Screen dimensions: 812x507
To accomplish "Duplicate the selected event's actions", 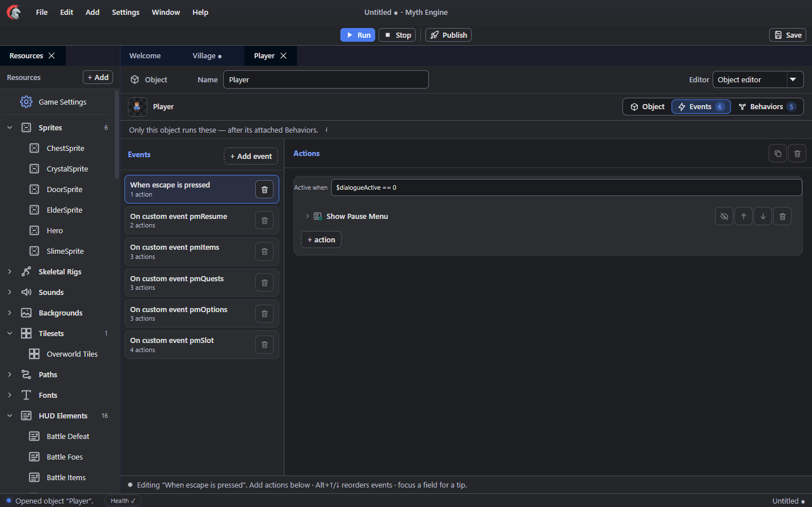I will tap(778, 153).
